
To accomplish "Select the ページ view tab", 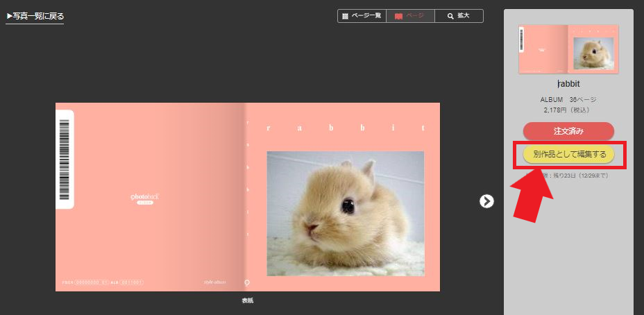I will pyautogui.click(x=410, y=16).
